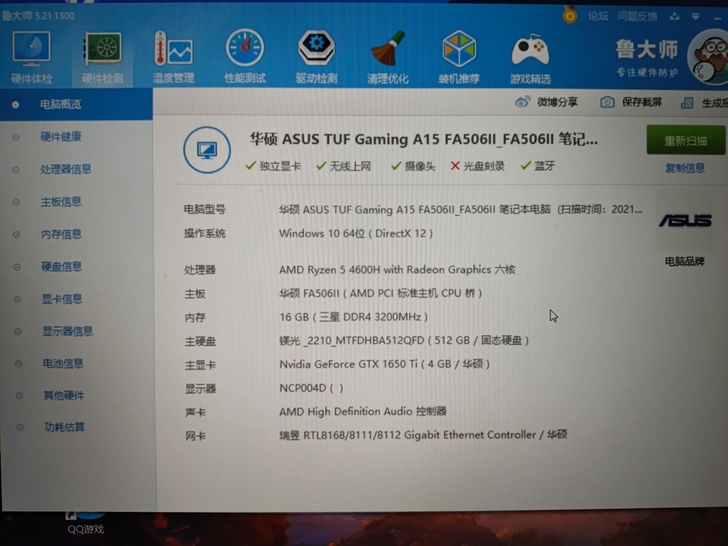Click 复制信息 copy info link
This screenshot has width=728, height=546.
[685, 168]
